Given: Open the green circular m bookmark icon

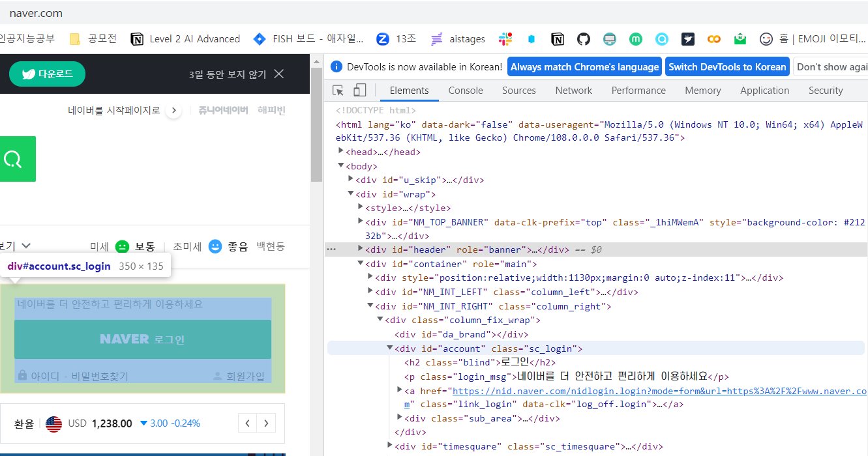Looking at the screenshot, I should 636,39.
